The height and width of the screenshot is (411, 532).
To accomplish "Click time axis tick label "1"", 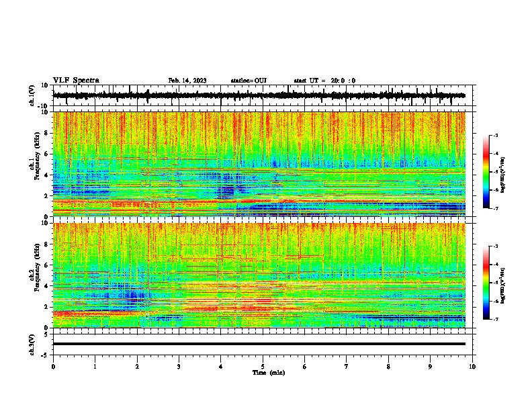I will (x=95, y=367).
